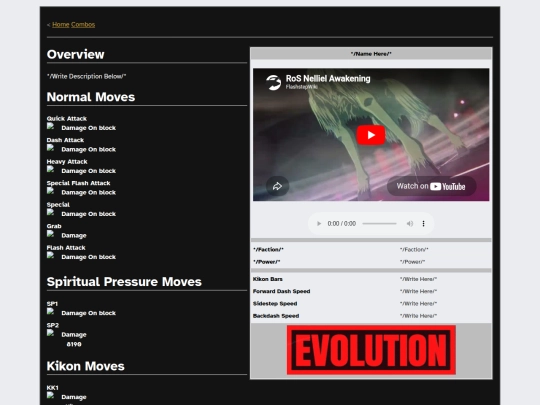Click the Heavy Attack move label
The image size is (540, 405).
click(x=67, y=162)
